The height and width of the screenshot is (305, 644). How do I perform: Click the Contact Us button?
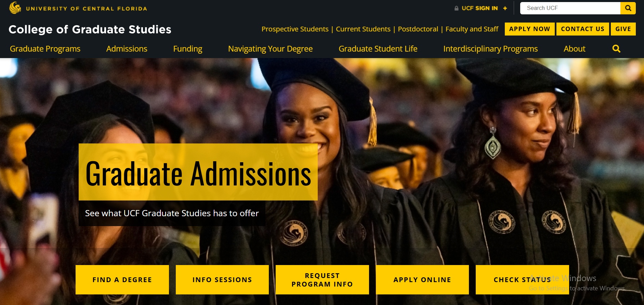click(582, 29)
